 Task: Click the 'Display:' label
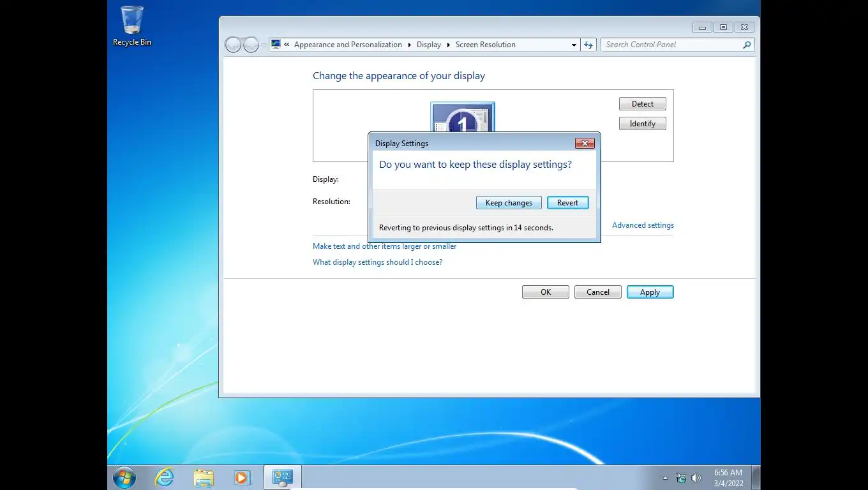click(x=325, y=180)
